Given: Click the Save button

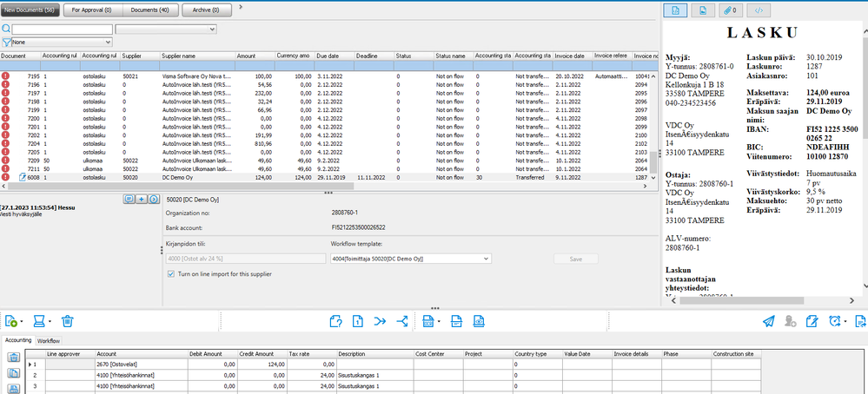Looking at the screenshot, I should point(576,259).
